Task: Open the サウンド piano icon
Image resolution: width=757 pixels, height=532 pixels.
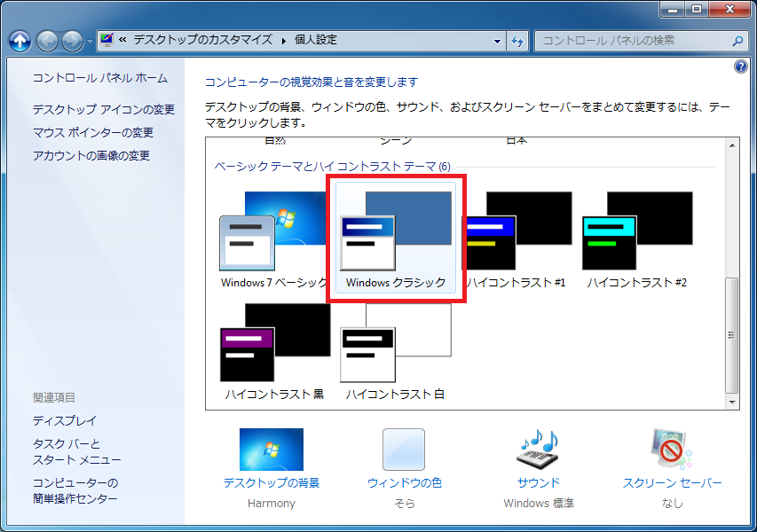Action: pos(539,449)
